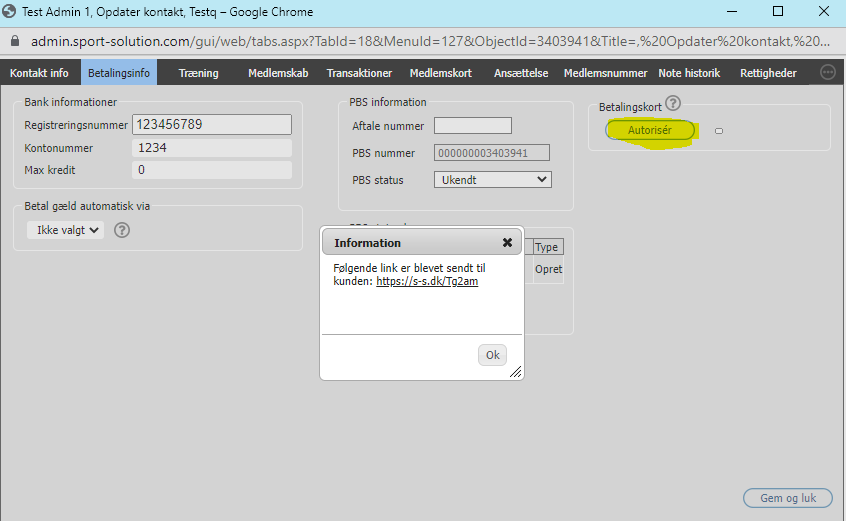
Task: Click the Opret table cell
Action: (x=548, y=269)
